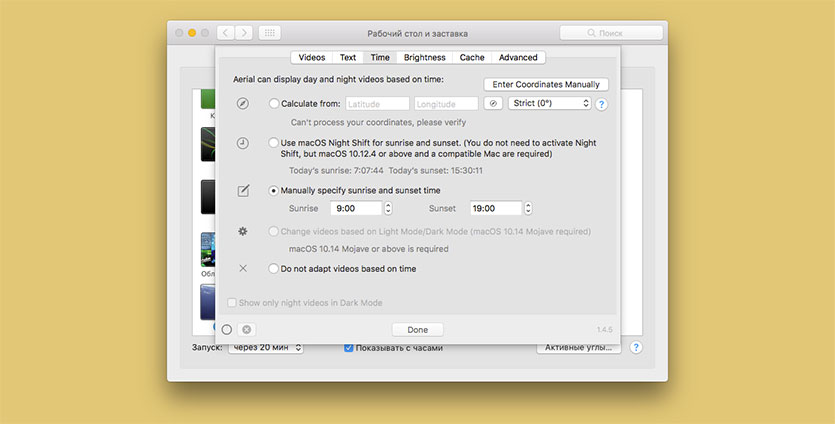835x424 pixels.
Task: Click the grid view icon in window toolbar
Action: pos(269,33)
